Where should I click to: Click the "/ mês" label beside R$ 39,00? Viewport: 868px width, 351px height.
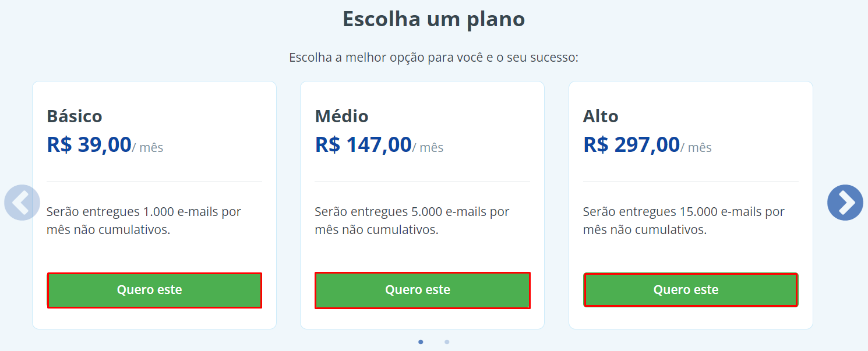[148, 148]
